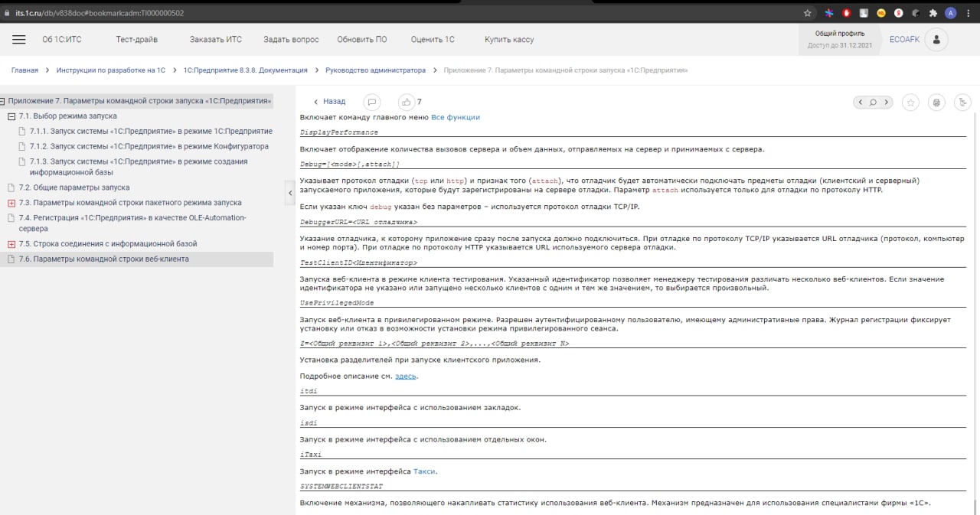Click the iTaxi parameter heading

click(x=311, y=454)
